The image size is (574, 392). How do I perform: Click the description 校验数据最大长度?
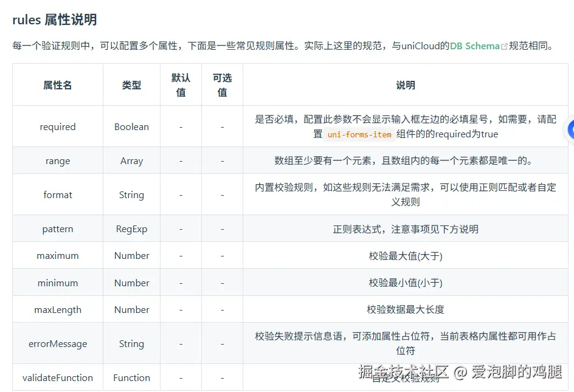[405, 309]
